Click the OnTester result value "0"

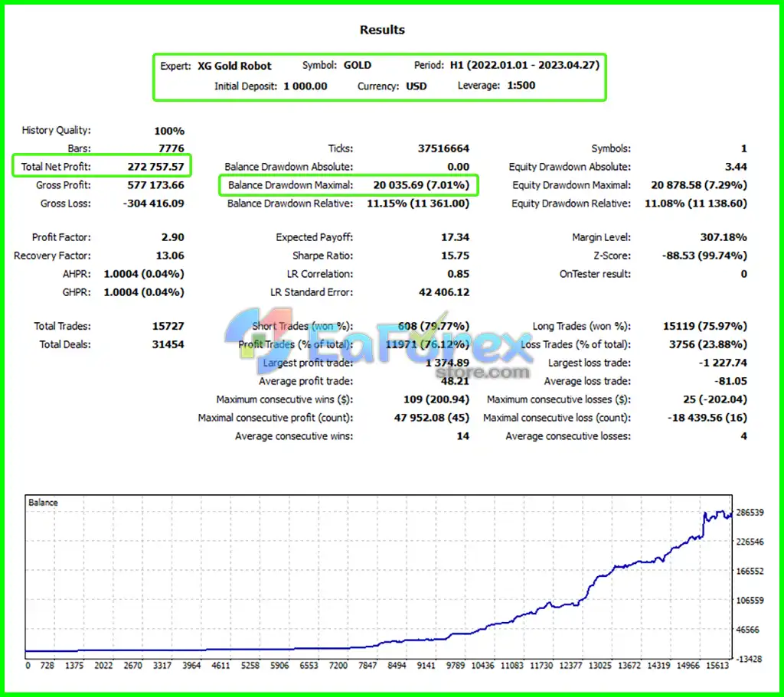[x=744, y=275]
